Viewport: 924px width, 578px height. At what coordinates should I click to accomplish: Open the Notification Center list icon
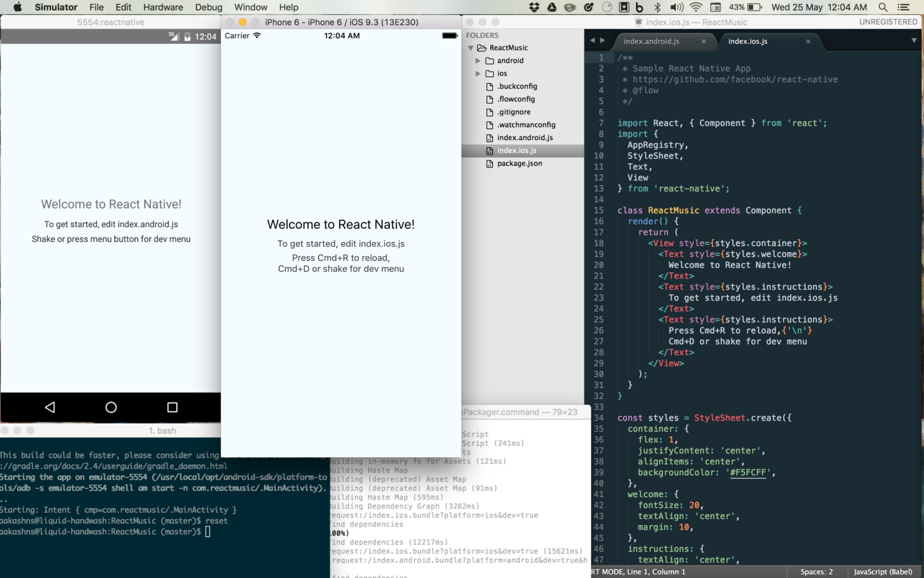(904, 7)
